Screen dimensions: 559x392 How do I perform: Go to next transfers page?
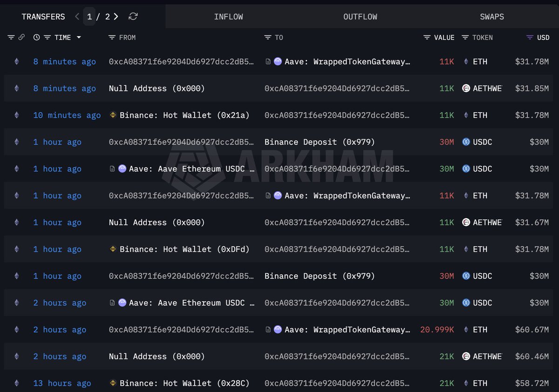tap(116, 17)
